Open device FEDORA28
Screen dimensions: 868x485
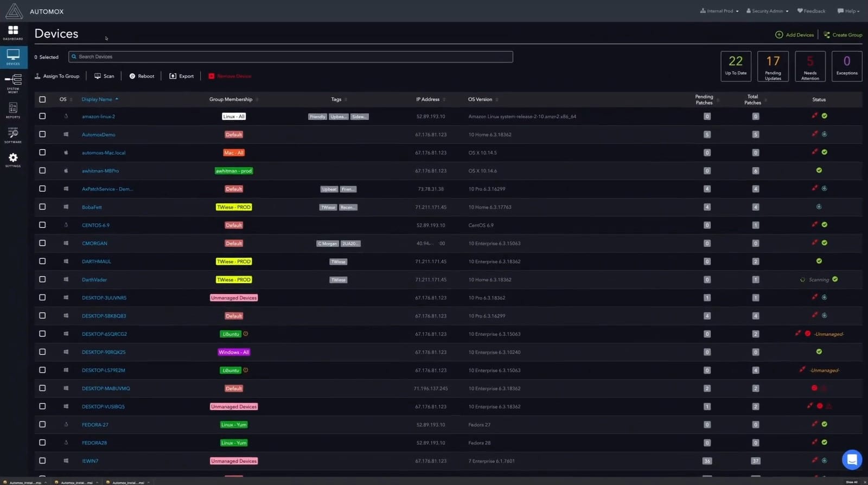tap(94, 443)
